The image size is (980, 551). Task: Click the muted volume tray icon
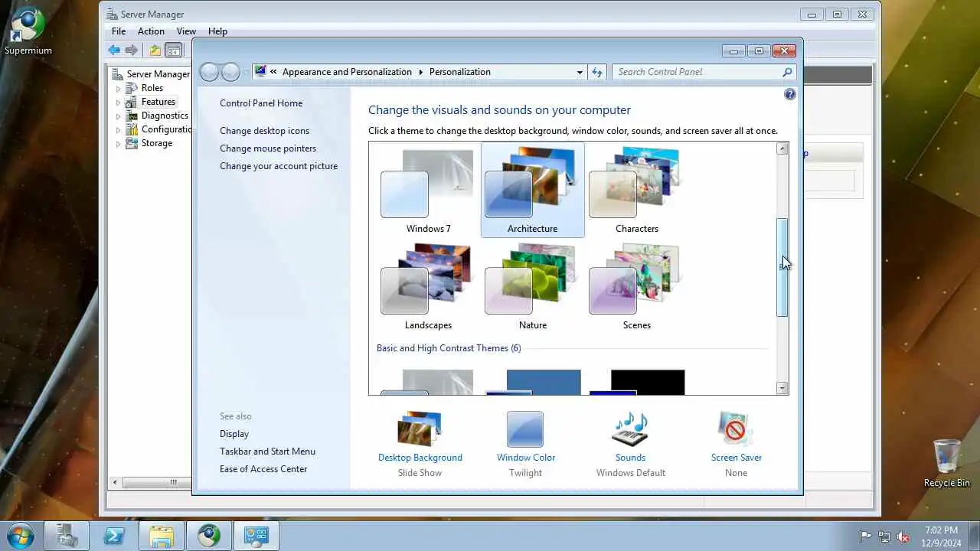pos(903,536)
